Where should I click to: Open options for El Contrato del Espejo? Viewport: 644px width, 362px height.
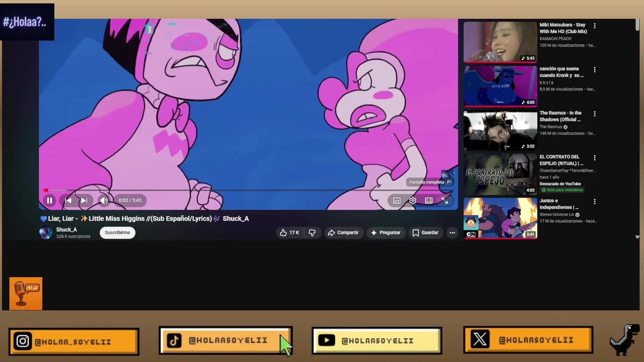594,158
